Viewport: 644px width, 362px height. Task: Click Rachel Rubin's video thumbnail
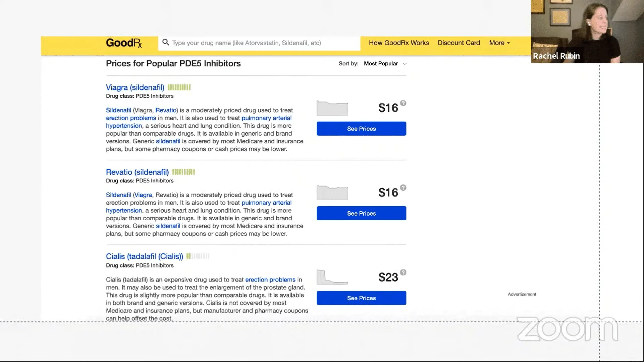click(x=587, y=32)
